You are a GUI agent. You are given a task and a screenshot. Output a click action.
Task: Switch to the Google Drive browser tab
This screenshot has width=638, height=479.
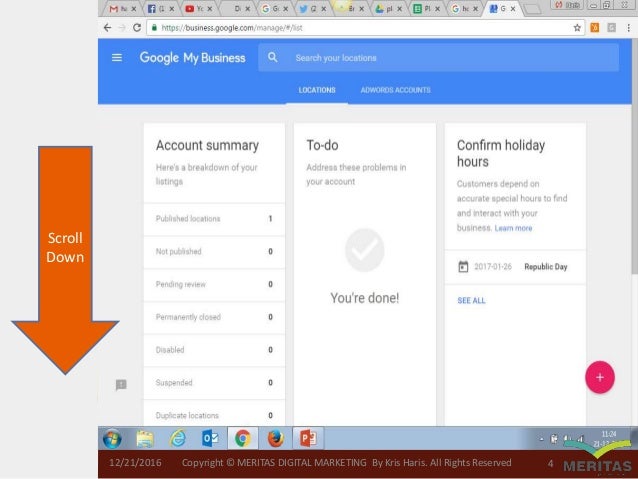[x=385, y=9]
